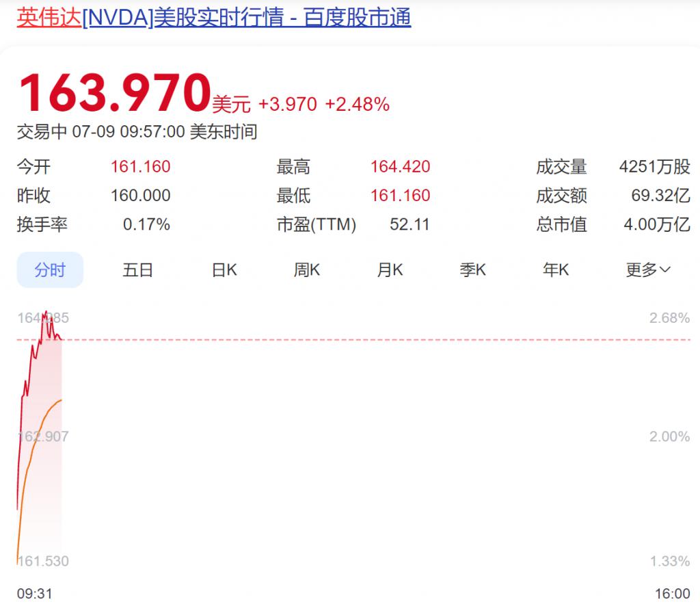Viewport: 700px width, 604px height.
Task: Open the 周K chart tab
Action: click(x=307, y=270)
